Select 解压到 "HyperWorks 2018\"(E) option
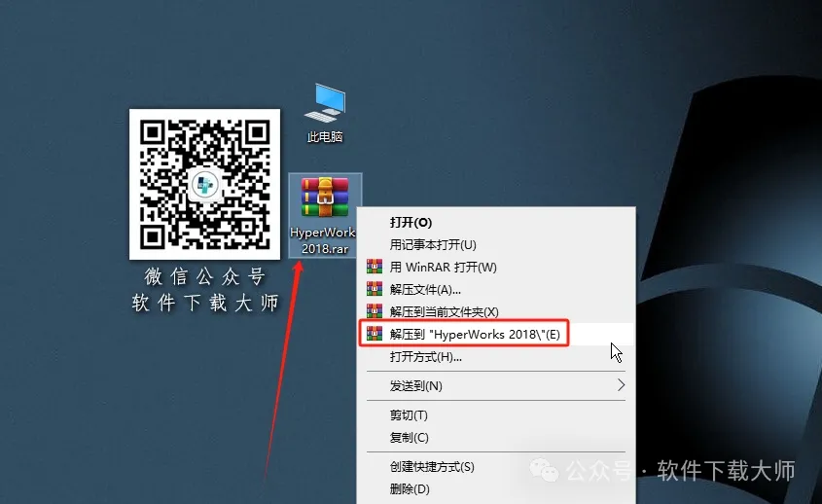This screenshot has height=504, width=822. [x=496, y=334]
